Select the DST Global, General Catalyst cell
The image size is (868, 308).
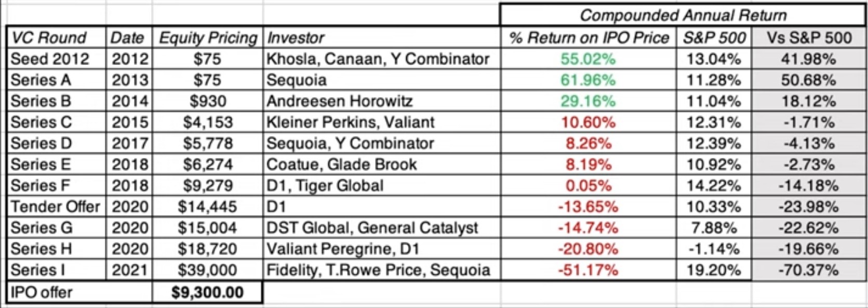(372, 228)
